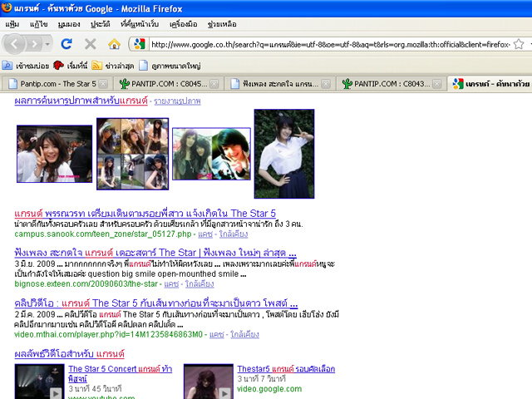Open cached copy of campus.sanook.com result

click(205, 234)
